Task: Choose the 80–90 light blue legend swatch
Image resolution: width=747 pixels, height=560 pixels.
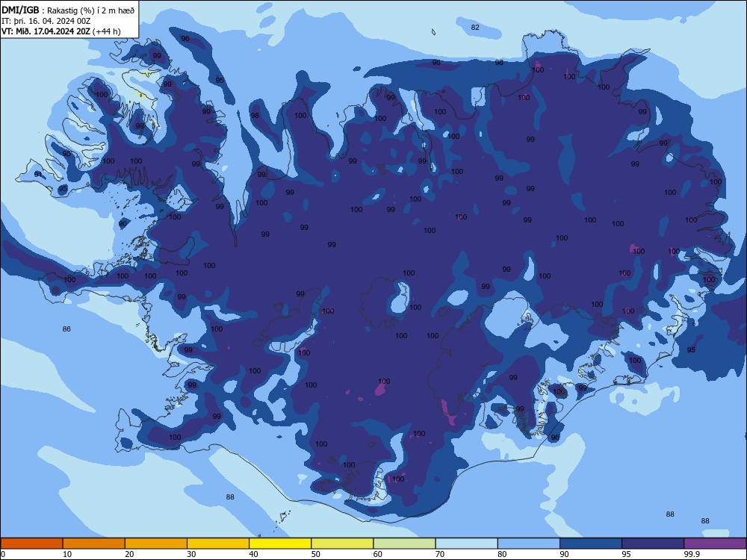Action: [529, 544]
